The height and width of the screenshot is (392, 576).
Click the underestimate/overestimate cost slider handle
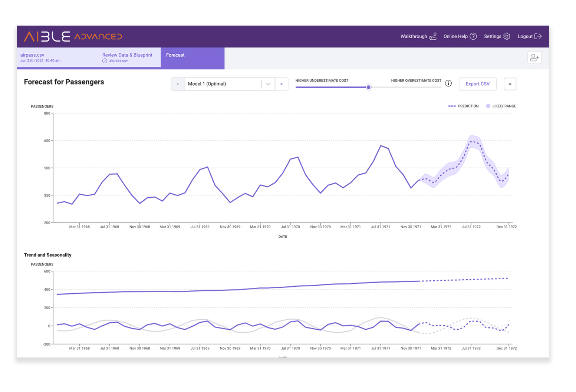coord(368,87)
